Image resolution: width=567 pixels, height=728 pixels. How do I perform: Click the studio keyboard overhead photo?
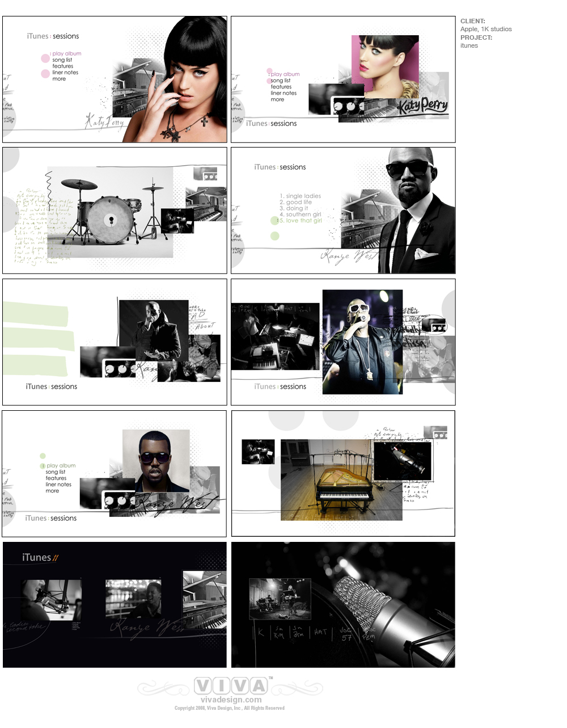tap(276, 336)
